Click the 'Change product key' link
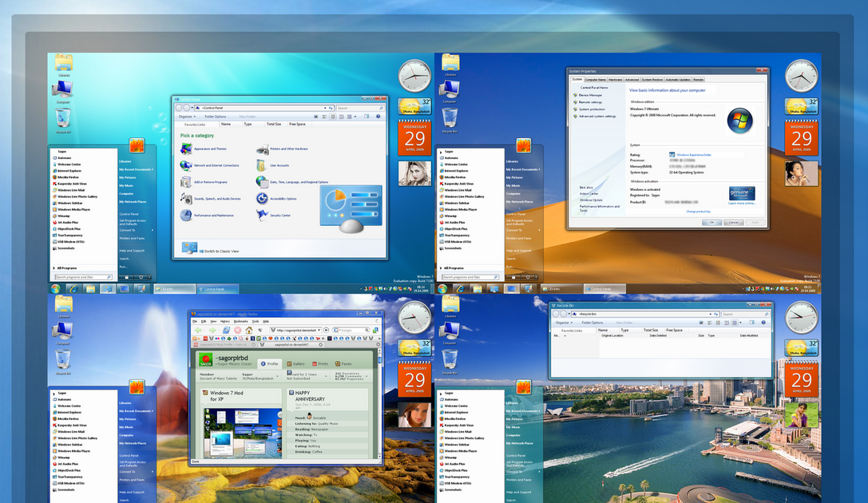868x503 pixels. [699, 212]
